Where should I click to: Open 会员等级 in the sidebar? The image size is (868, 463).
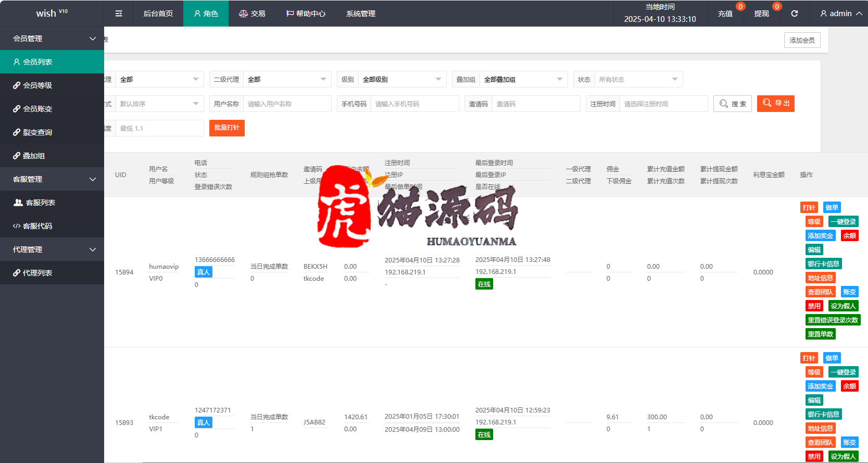(x=52, y=85)
